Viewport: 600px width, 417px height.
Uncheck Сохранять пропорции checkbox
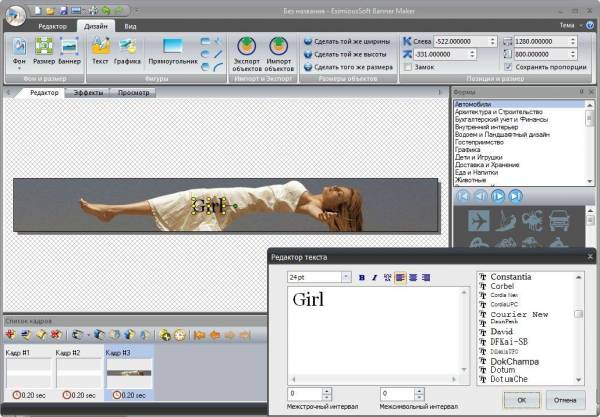click(x=508, y=67)
